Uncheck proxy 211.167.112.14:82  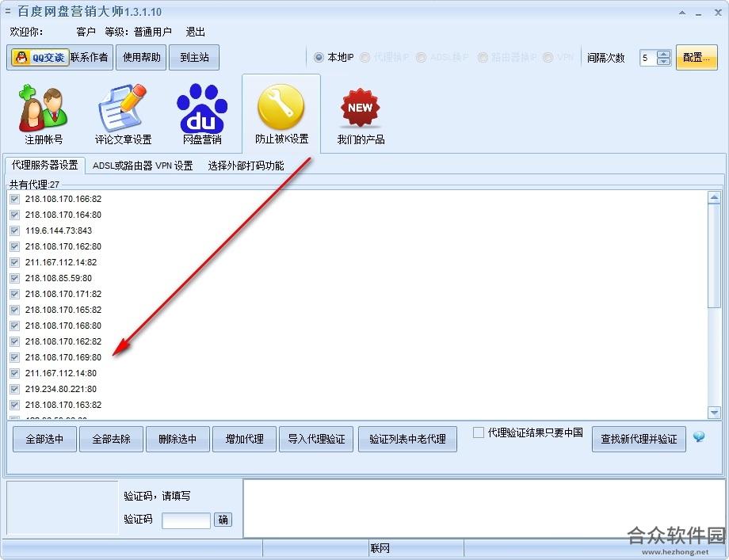point(15,262)
